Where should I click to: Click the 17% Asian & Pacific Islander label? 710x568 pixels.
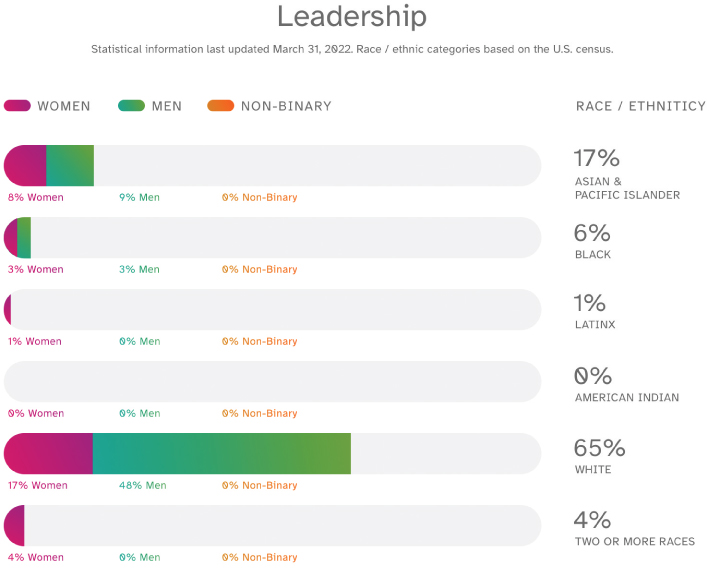pyautogui.click(x=597, y=158)
